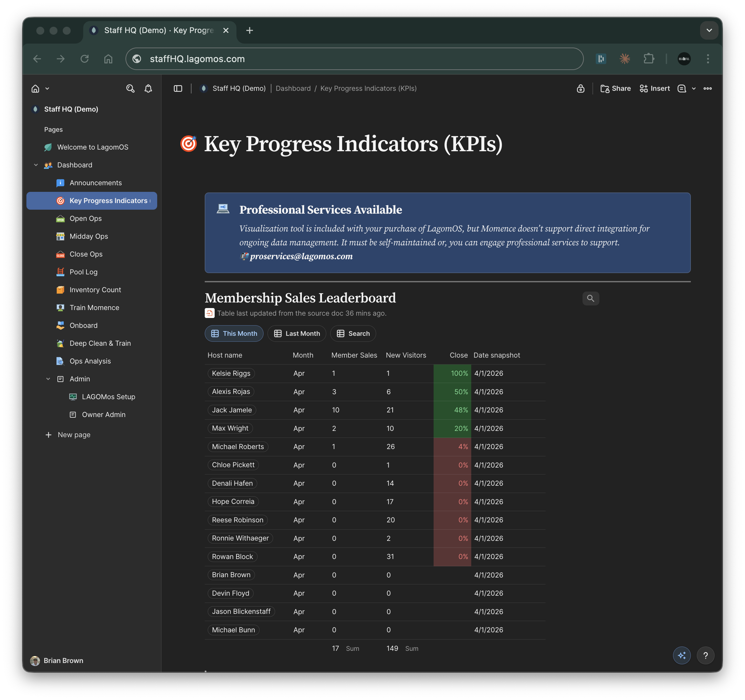Expand the chevron beside the comments icon
Image resolution: width=745 pixels, height=700 pixels.
click(694, 88)
